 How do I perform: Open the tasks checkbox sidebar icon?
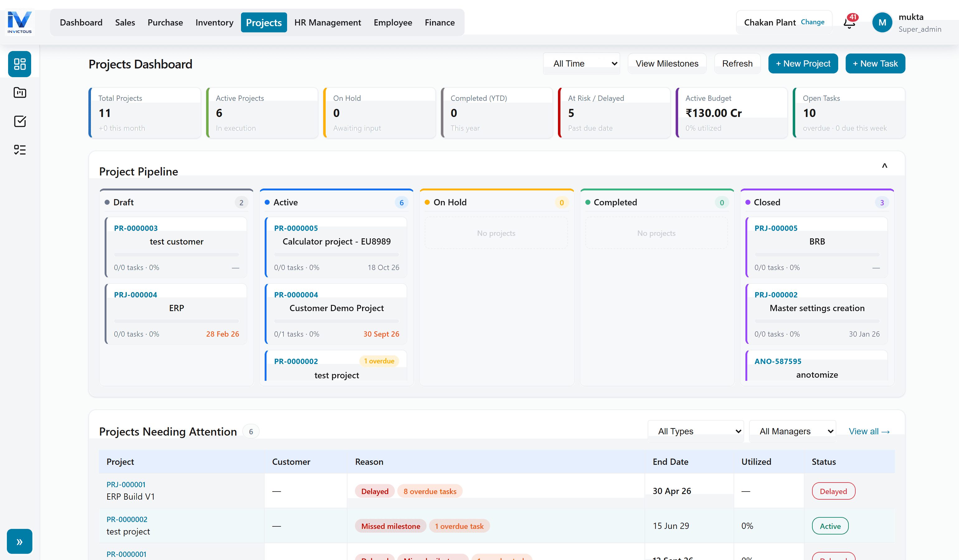[x=20, y=121]
